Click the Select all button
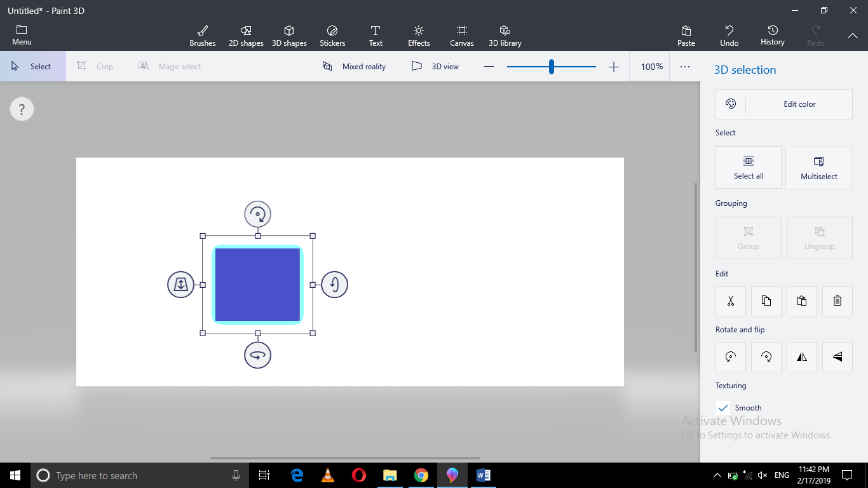 748,167
